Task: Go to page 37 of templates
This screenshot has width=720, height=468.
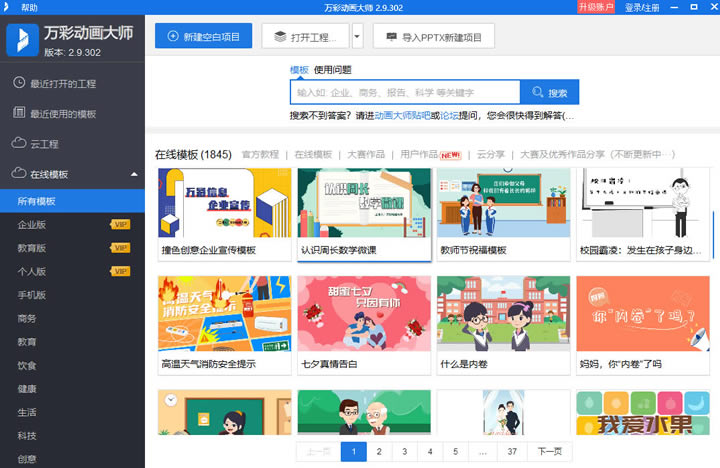Action: click(x=512, y=451)
